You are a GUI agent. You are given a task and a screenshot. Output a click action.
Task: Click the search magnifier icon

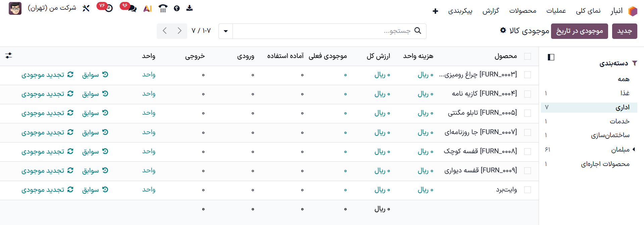point(418,31)
